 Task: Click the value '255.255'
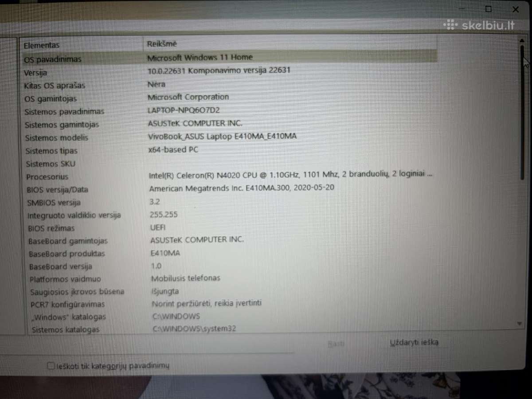(x=164, y=215)
